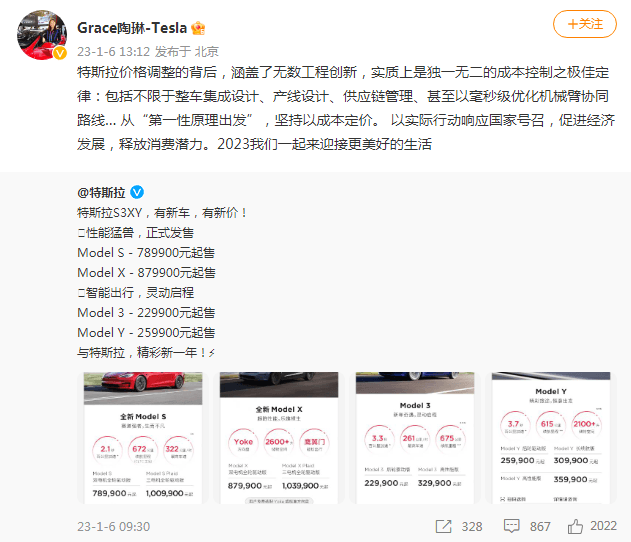Open the Grace陶琳-Tesla username link
631x542 pixels.
click(132, 28)
